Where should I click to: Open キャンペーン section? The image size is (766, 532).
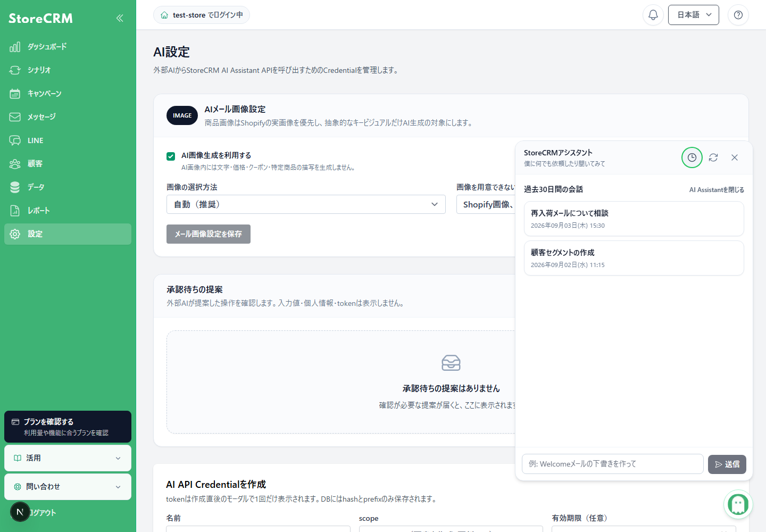(x=68, y=94)
